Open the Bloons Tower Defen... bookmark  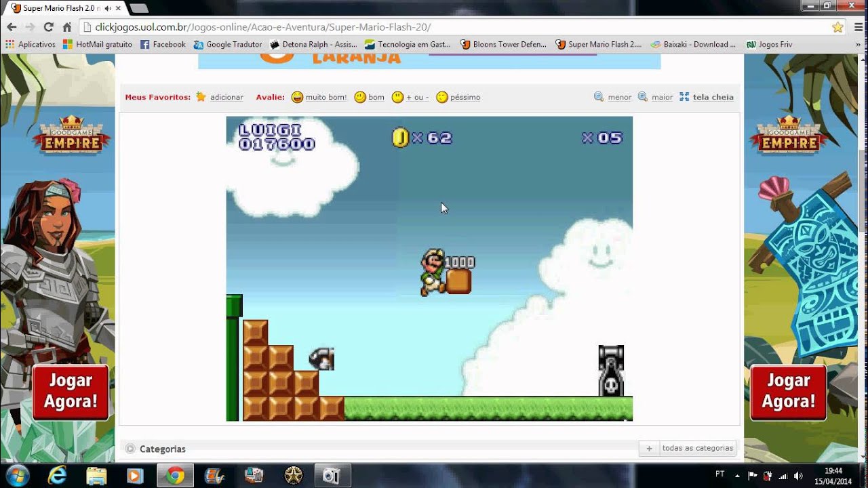503,44
